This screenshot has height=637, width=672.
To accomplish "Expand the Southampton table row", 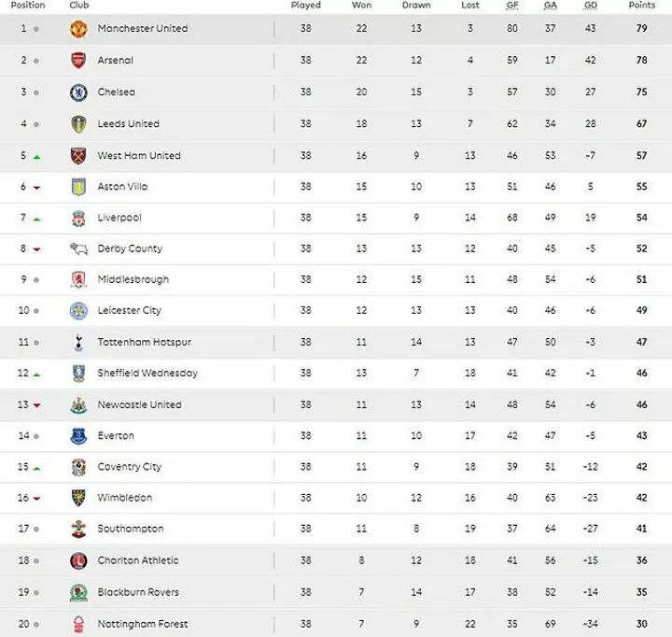I will (336, 529).
